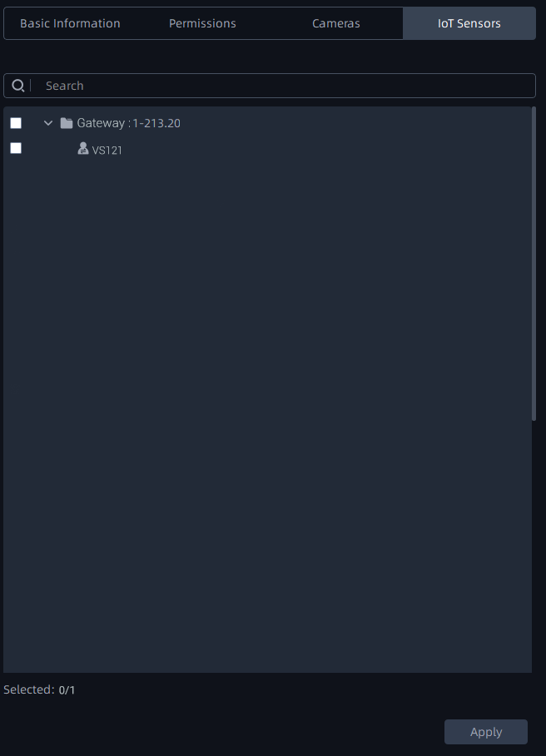Click the divider line inside search box

(31, 86)
